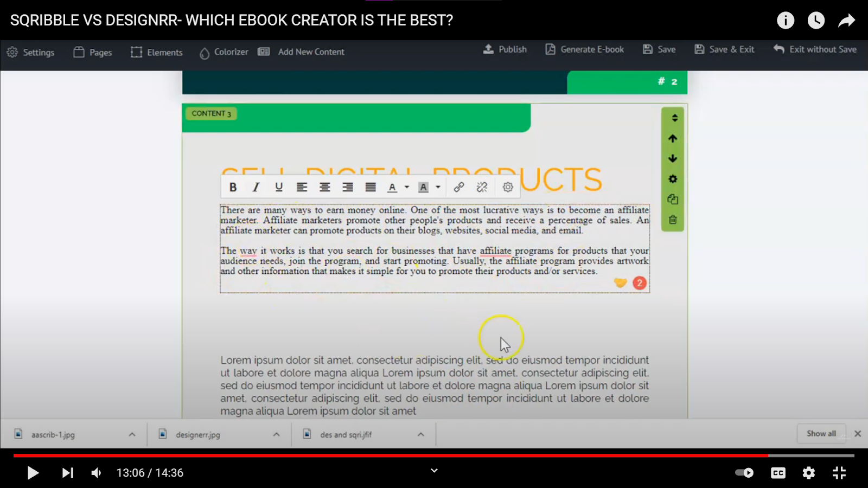
Task: Click the font color A icon
Action: click(392, 188)
